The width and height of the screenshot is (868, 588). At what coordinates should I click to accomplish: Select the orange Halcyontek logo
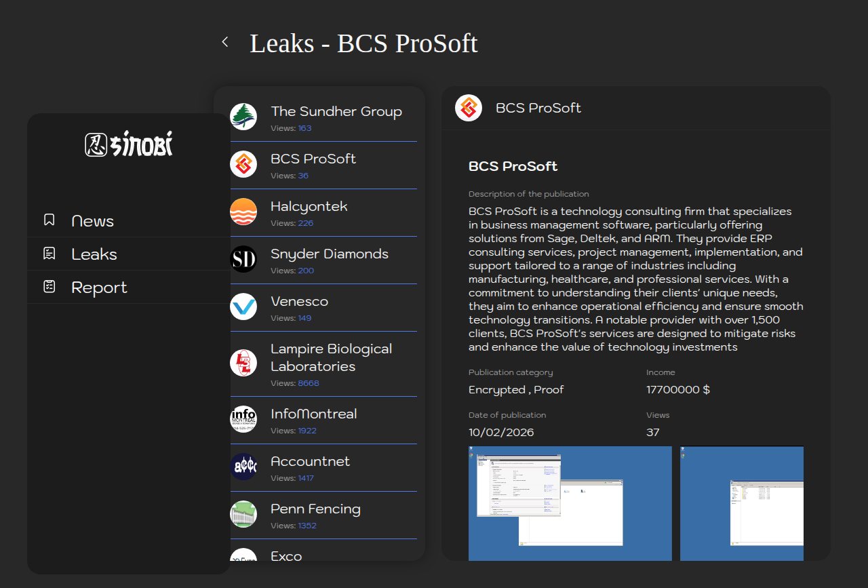click(x=243, y=212)
